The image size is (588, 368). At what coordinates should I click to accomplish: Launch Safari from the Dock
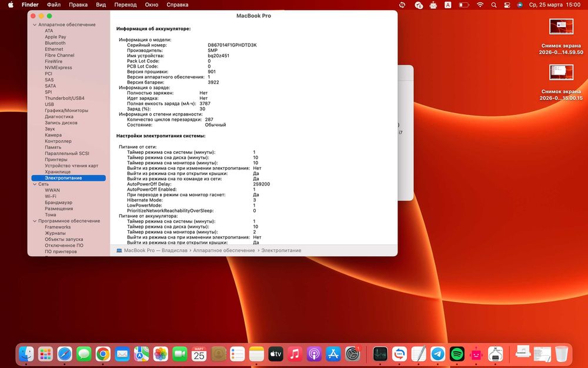coord(65,354)
